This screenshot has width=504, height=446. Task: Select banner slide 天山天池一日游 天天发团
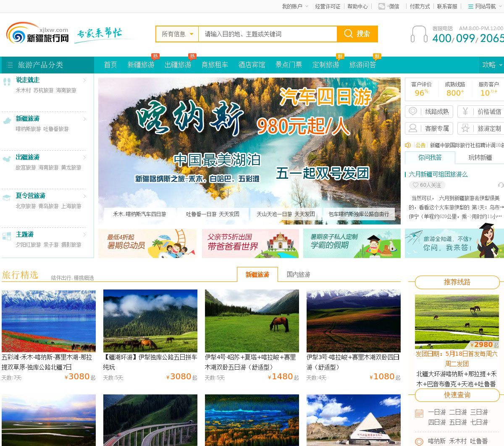click(286, 214)
